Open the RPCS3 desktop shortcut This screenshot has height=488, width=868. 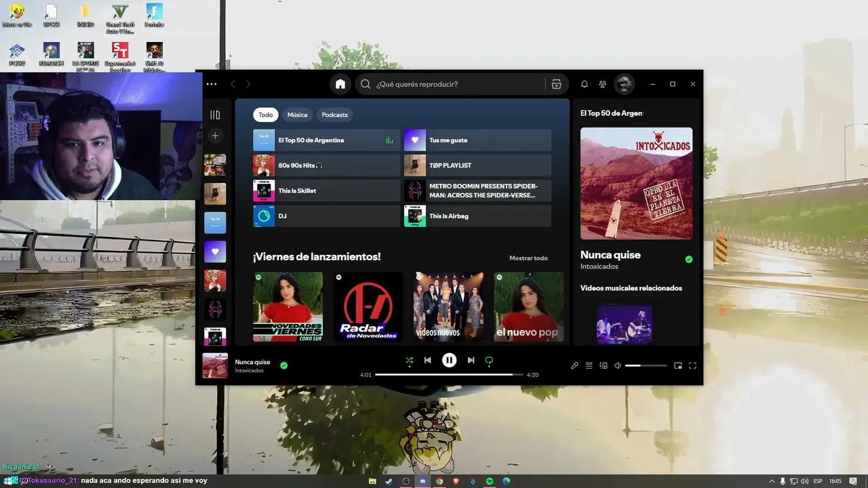point(52,16)
